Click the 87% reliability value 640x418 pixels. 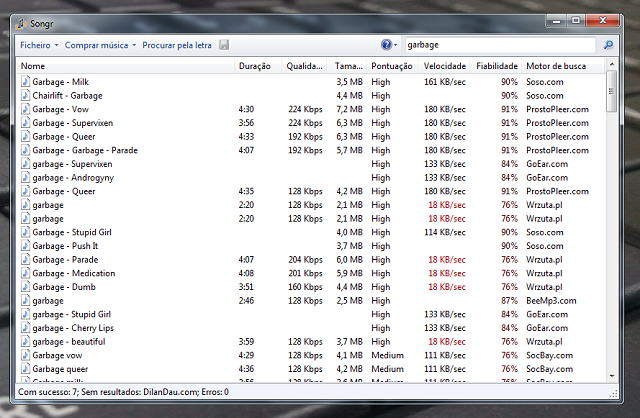509,301
